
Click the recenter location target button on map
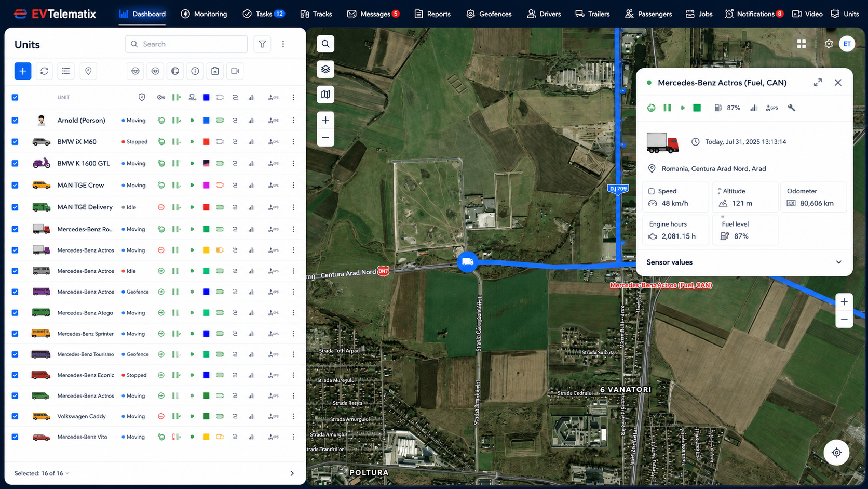tap(836, 453)
